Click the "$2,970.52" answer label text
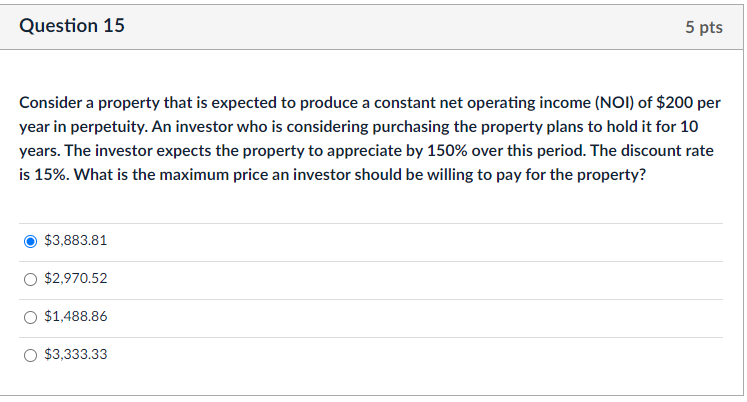The height and width of the screenshot is (402, 747). click(76, 278)
